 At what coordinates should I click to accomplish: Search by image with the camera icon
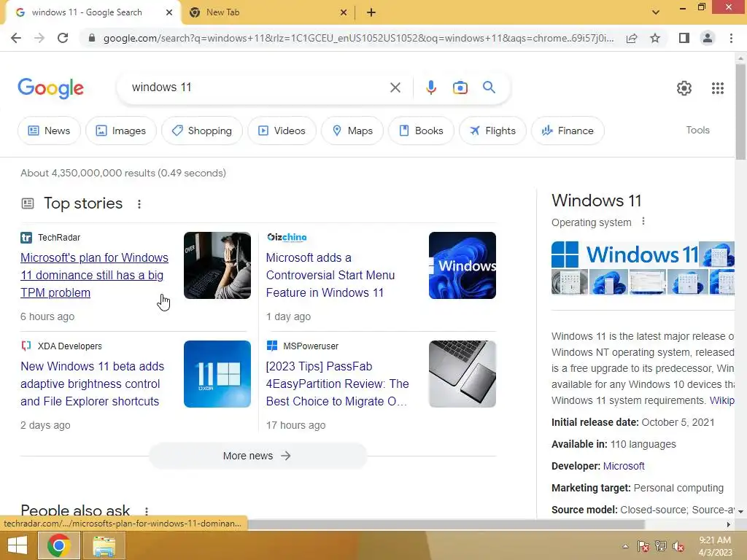point(460,87)
